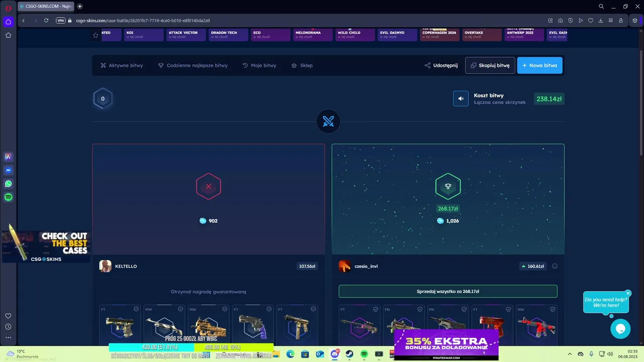Screen dimensions: 644x362
Task: Open WhatsApp in the Opera sidebar
Action: [x=8, y=184]
